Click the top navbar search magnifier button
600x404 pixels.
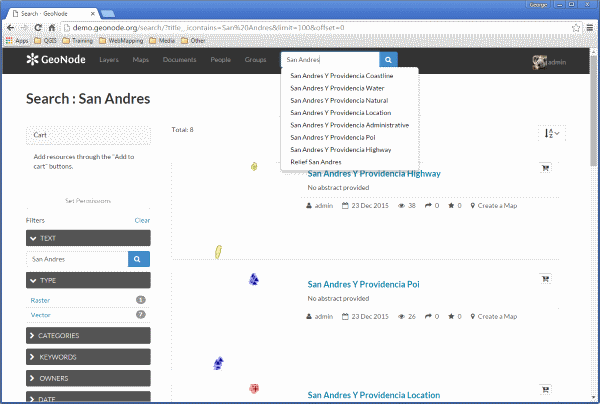388,60
